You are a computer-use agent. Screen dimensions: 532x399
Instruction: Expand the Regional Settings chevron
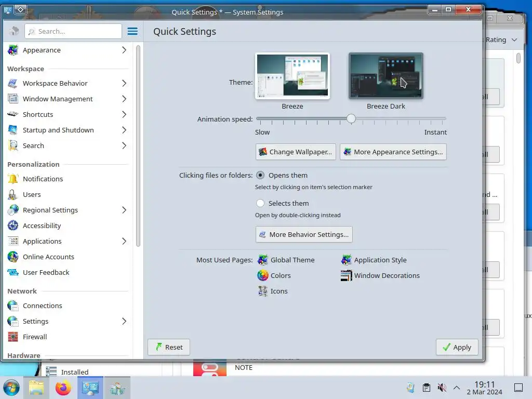pos(124,210)
